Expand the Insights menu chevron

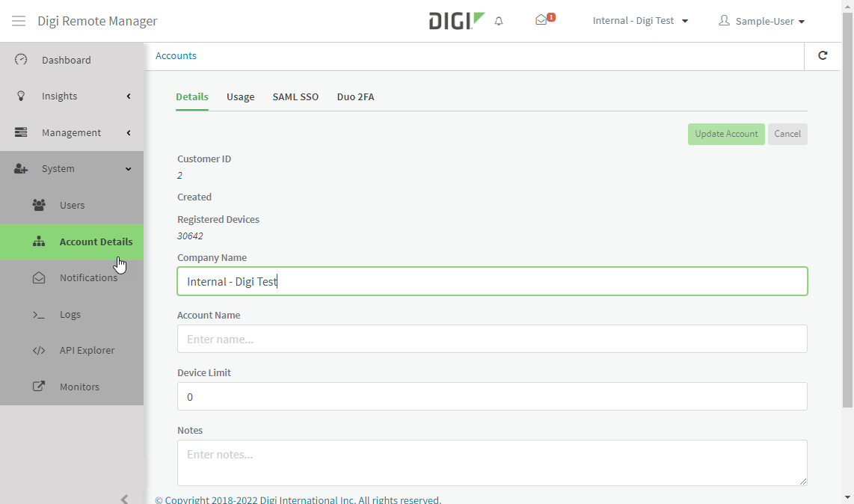click(x=129, y=96)
